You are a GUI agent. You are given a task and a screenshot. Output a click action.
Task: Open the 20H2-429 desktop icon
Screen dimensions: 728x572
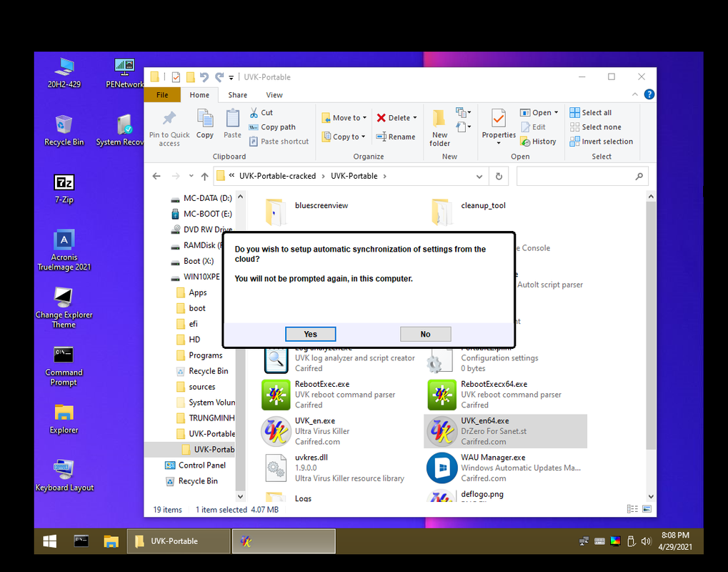point(64,74)
